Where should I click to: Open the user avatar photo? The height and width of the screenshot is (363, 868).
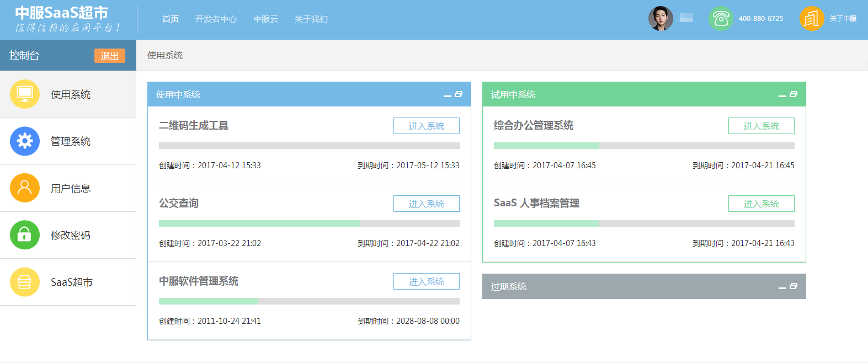tap(661, 19)
